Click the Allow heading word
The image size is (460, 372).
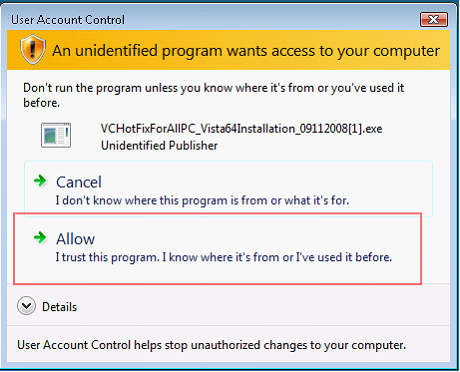pos(75,239)
